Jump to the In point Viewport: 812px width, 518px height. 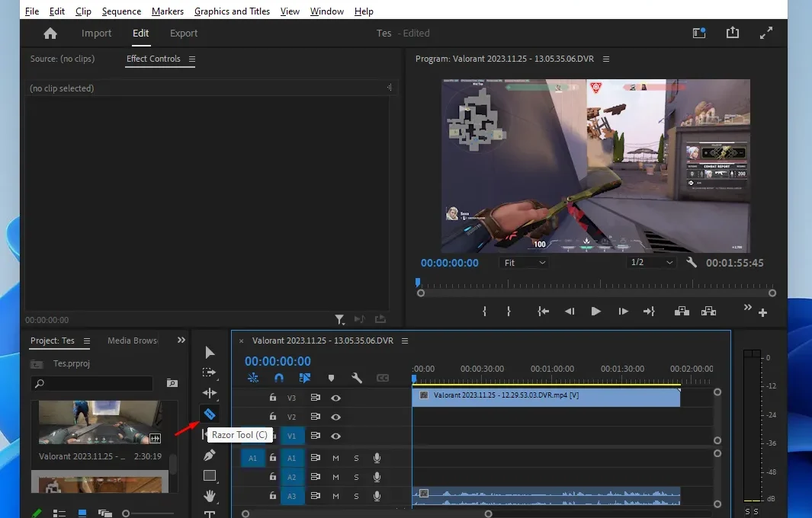click(x=543, y=311)
